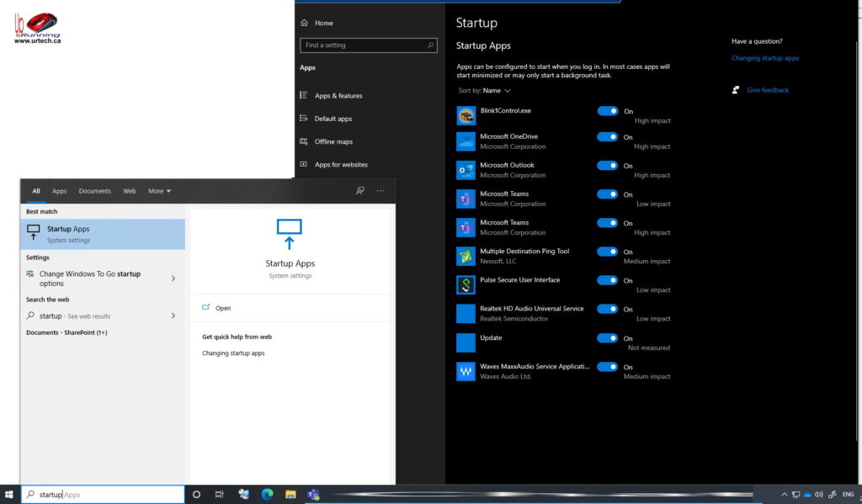Click the Blink1Control app icon
This screenshot has height=504, width=862.
click(x=466, y=114)
